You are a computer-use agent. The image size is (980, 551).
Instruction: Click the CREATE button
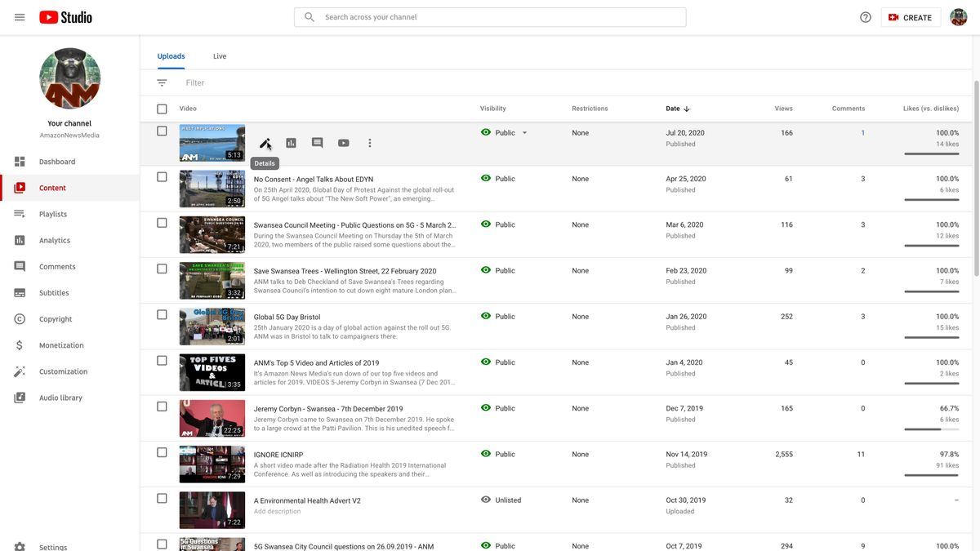click(912, 16)
